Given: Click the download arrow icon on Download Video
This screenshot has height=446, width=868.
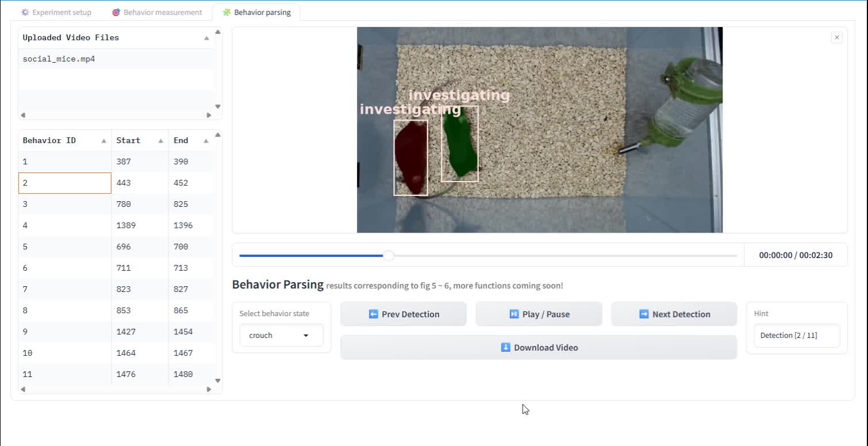Looking at the screenshot, I should [506, 347].
